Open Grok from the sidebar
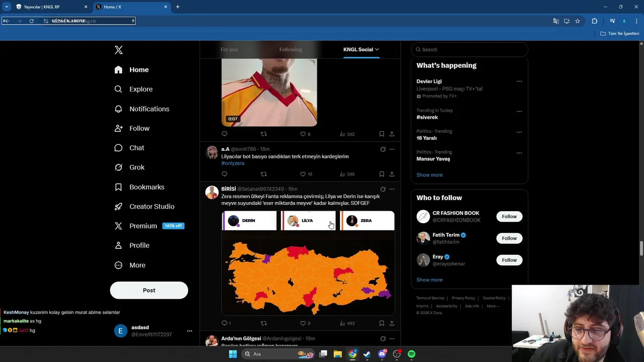 tap(129, 167)
